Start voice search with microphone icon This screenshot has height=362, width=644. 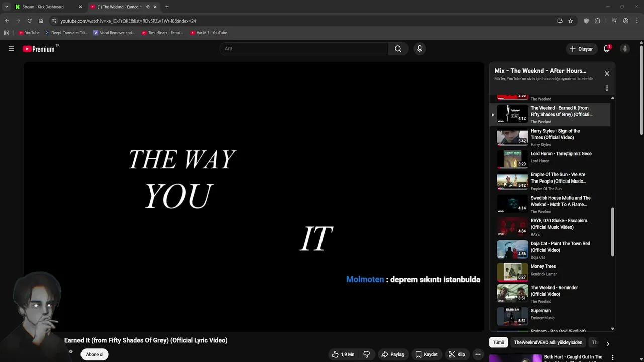coord(419,49)
